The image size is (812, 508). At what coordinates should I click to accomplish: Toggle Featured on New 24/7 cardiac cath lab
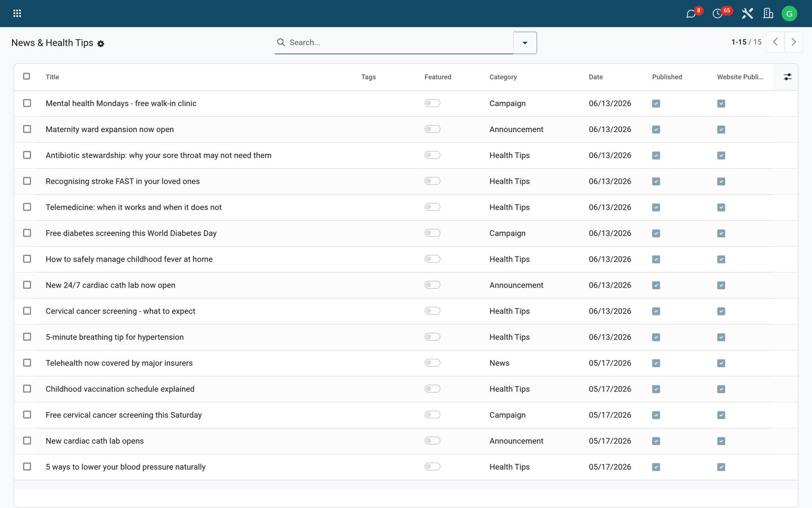[432, 285]
